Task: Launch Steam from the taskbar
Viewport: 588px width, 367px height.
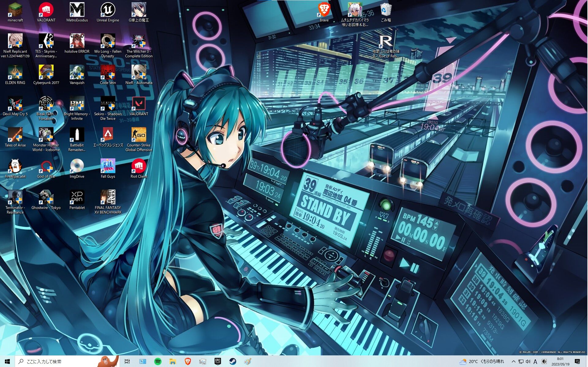Action: [x=233, y=361]
